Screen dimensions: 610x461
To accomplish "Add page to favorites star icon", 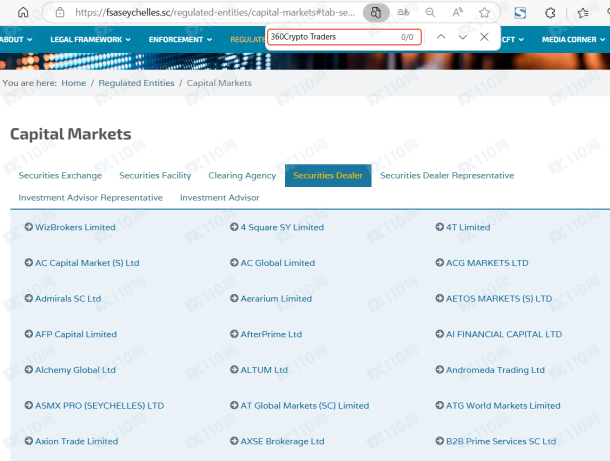I will [x=484, y=13].
